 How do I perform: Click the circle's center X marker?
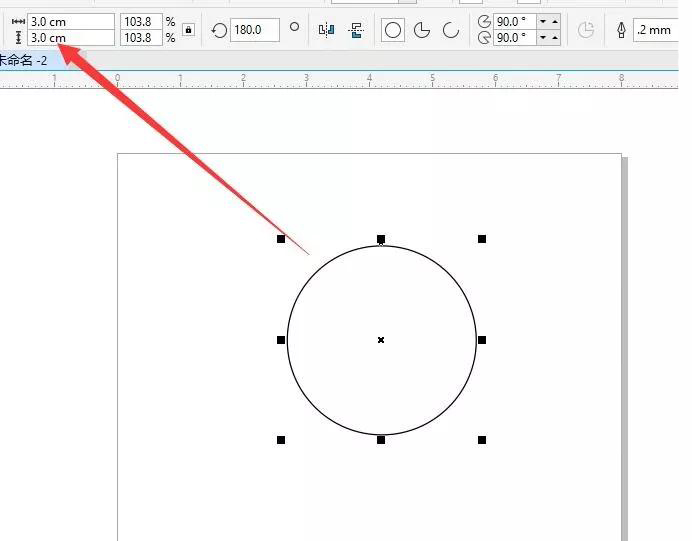(381, 340)
